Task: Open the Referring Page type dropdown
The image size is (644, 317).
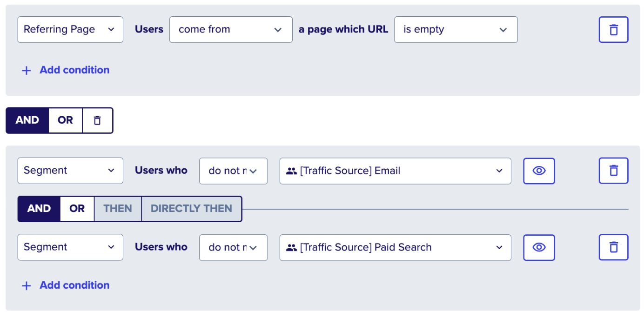Action: [x=70, y=30]
